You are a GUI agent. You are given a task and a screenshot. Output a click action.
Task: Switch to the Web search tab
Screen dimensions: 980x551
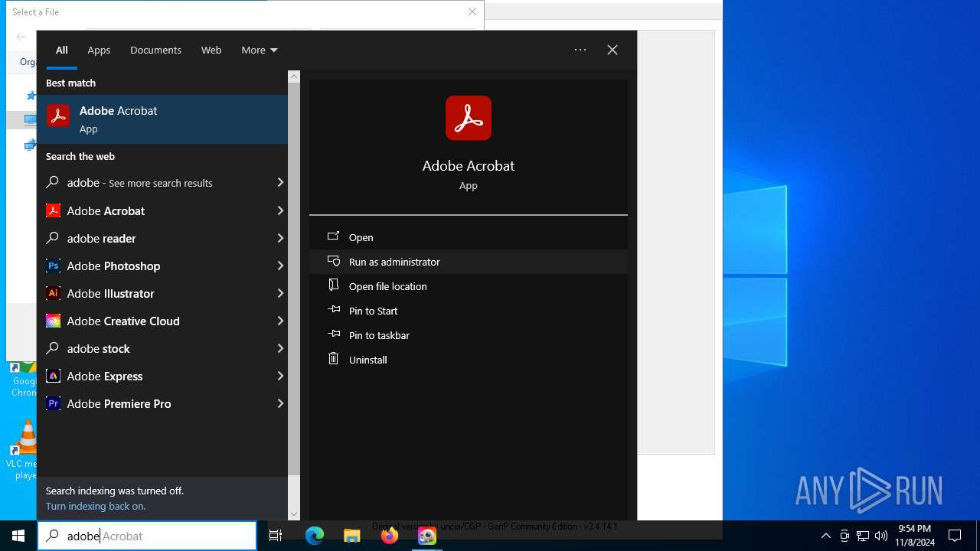[x=211, y=50]
